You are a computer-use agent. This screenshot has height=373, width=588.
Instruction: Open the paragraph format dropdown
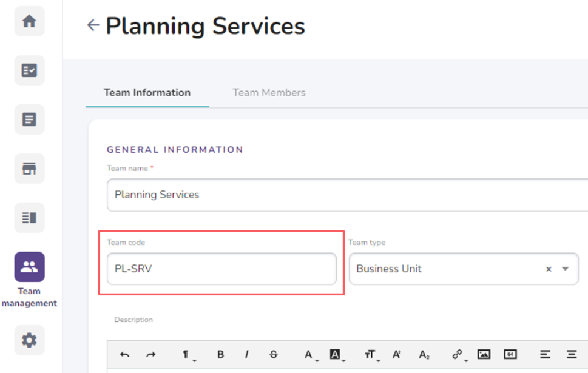click(186, 355)
